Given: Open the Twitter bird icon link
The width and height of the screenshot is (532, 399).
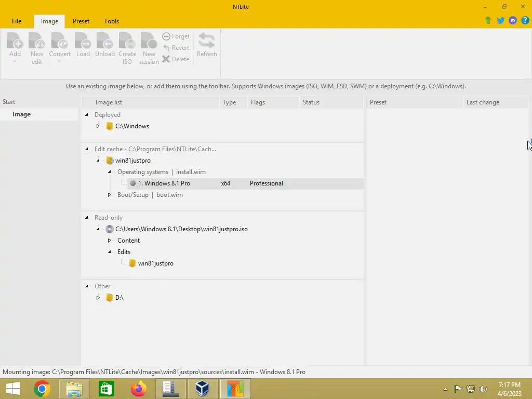Looking at the screenshot, I should click(500, 20).
